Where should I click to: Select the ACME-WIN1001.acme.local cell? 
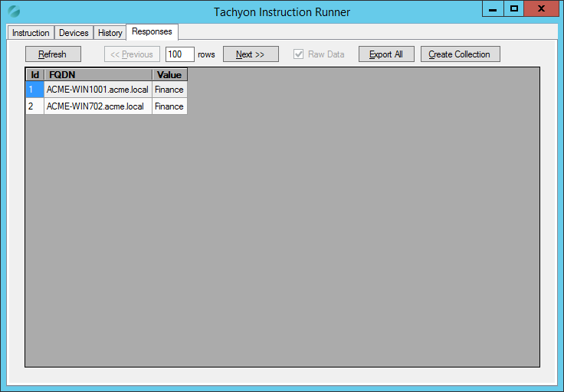(x=97, y=90)
